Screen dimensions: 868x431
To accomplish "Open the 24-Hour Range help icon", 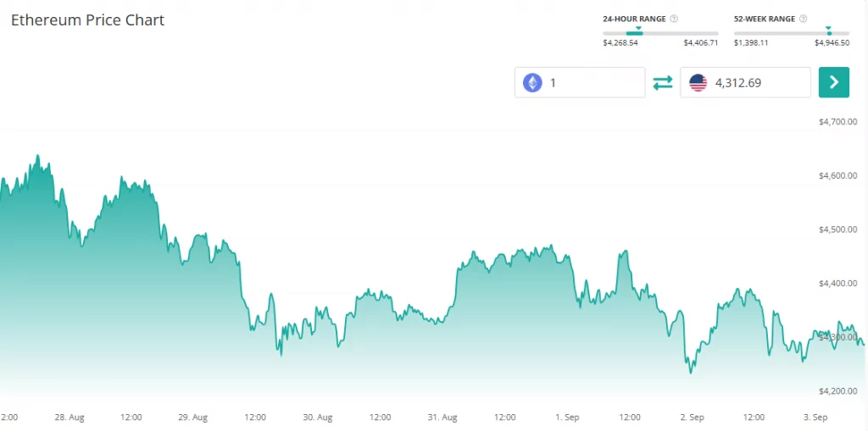I will click(674, 19).
